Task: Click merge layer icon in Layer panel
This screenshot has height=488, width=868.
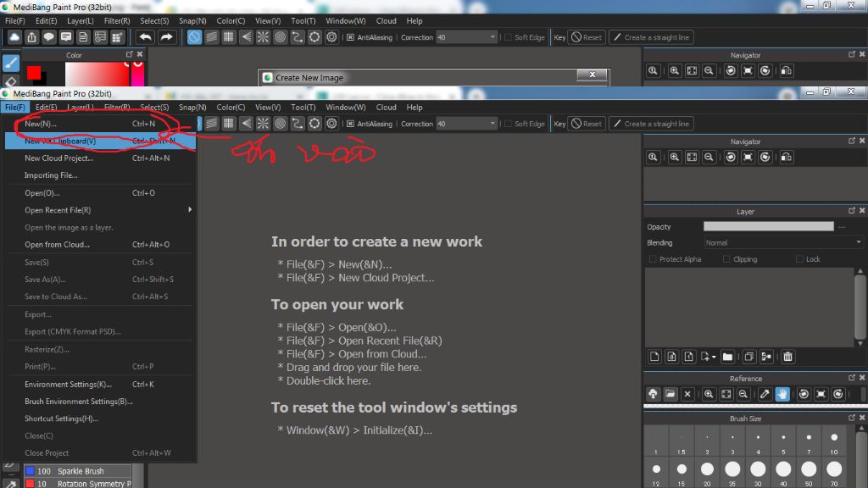Action: tap(766, 357)
